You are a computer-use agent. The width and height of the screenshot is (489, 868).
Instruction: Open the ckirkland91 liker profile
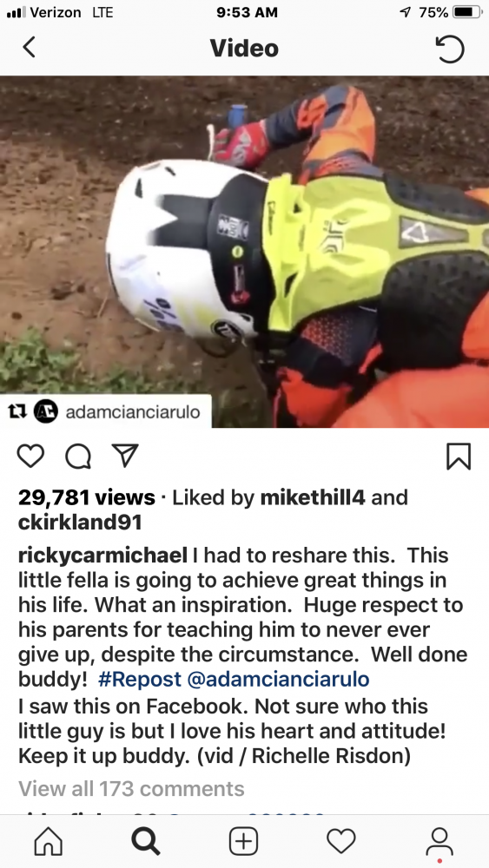click(x=80, y=522)
